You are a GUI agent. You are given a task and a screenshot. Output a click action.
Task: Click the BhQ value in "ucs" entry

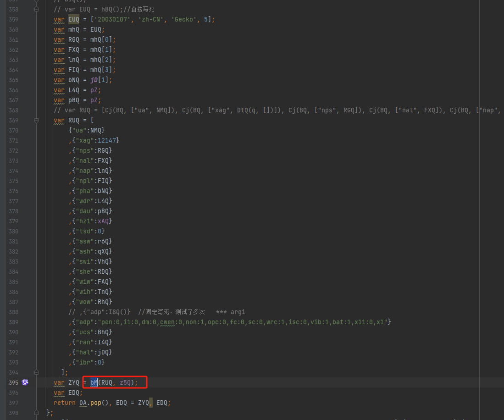point(103,332)
